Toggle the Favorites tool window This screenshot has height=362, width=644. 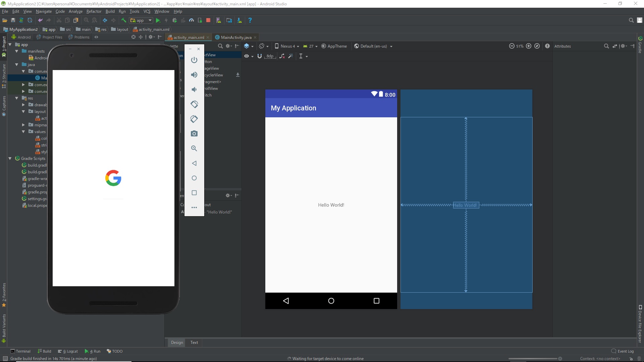coord(4,295)
